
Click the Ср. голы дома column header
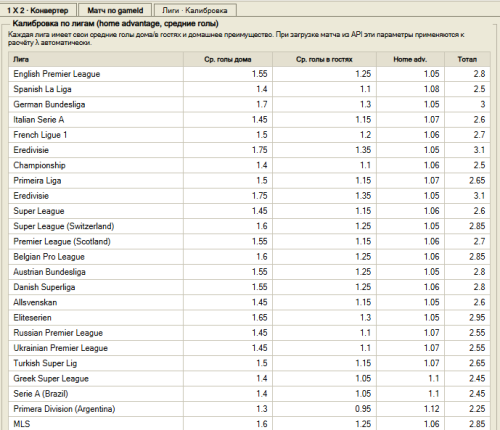pos(228,59)
